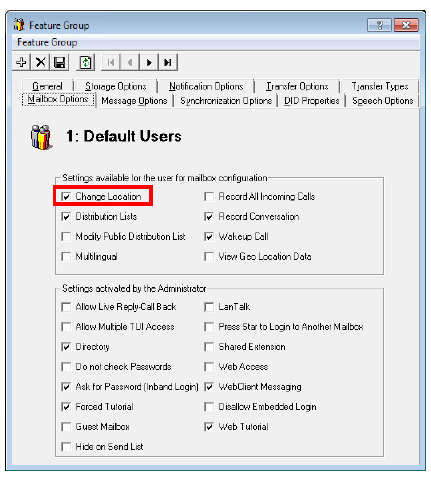The height and width of the screenshot is (485, 431).
Task: Toggle the Multilingual checkbox
Action: tap(66, 257)
